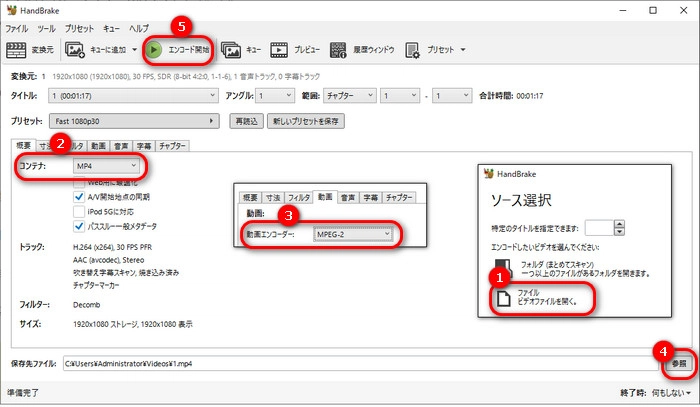The height and width of the screenshot is (407, 700).
Task: Open the キュー queue icon
Action: 231,50
